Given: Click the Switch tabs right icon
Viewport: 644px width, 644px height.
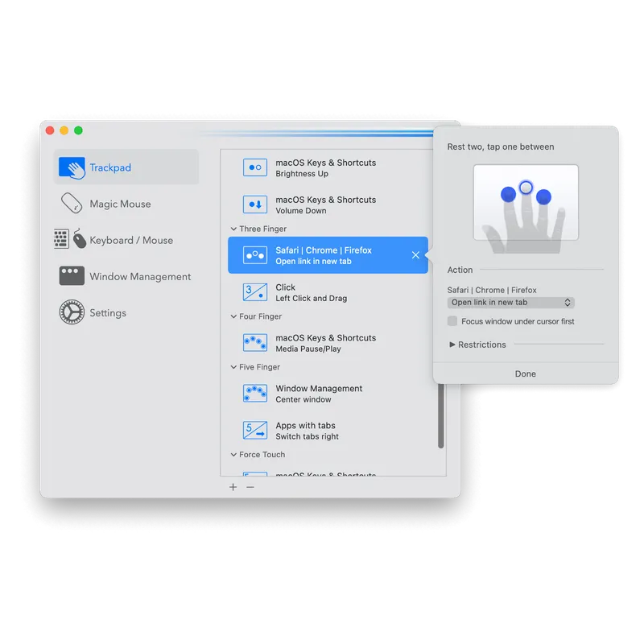Looking at the screenshot, I should click(x=255, y=431).
